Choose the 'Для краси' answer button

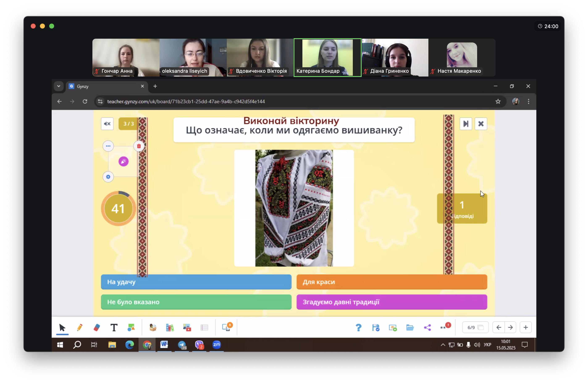coord(392,282)
